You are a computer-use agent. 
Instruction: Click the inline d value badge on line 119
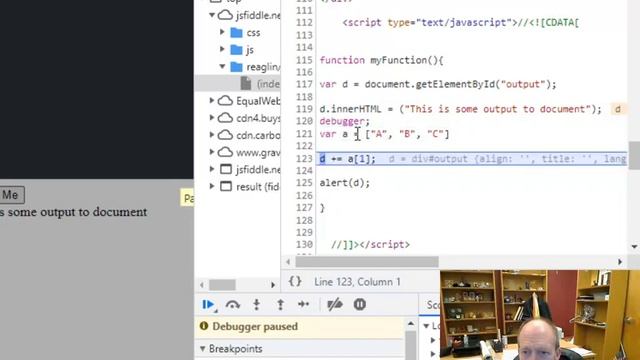pos(618,109)
